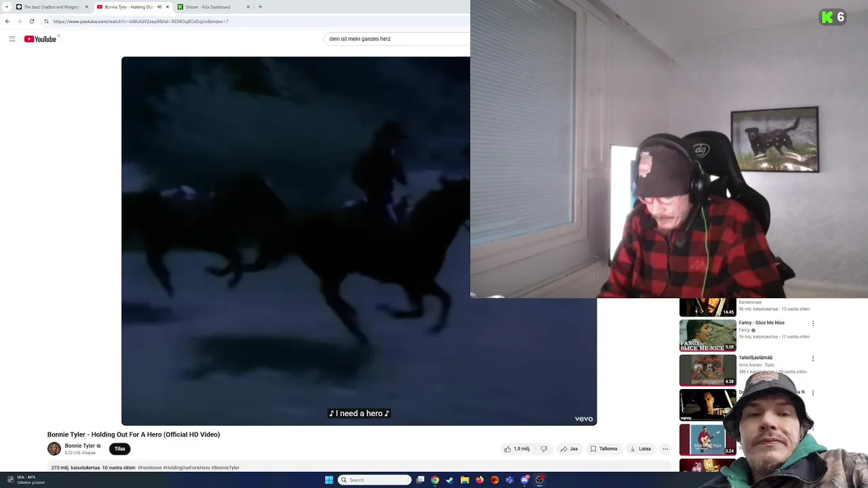Viewport: 868px width, 488px height.
Task: Like the video with thumbs-up 1,9 milj.
Action: click(517, 449)
